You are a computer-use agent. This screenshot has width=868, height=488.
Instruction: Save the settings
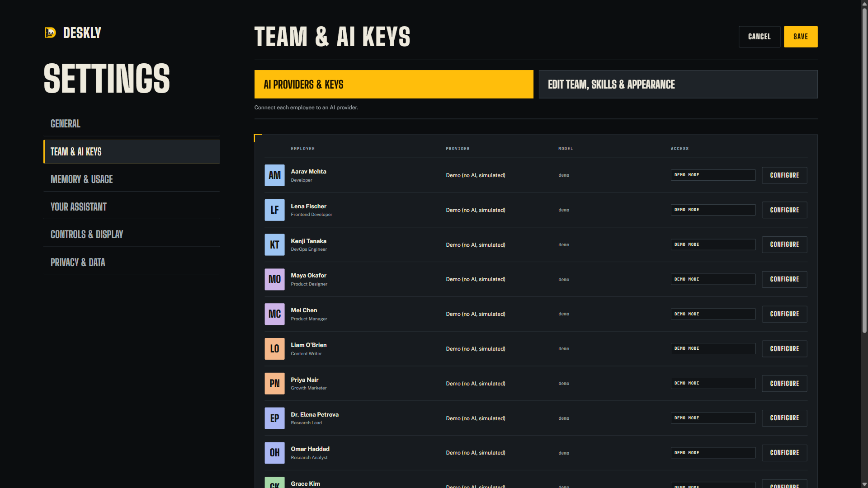(x=801, y=37)
